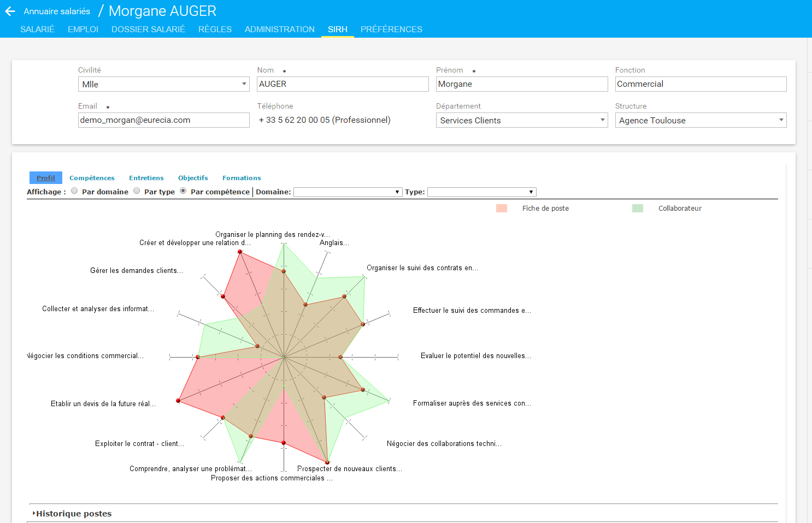Screen dimensions: 812x523
Task: Click radar label Négocier des collaborations techni...
Action: point(444,444)
